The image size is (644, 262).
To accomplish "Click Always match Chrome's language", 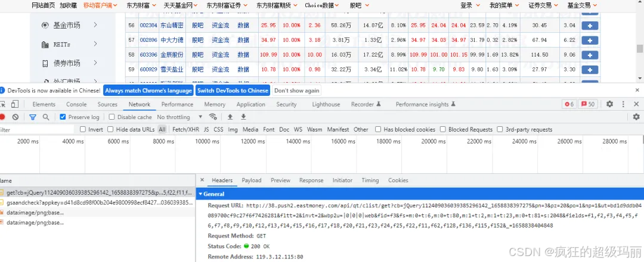I will tap(148, 91).
